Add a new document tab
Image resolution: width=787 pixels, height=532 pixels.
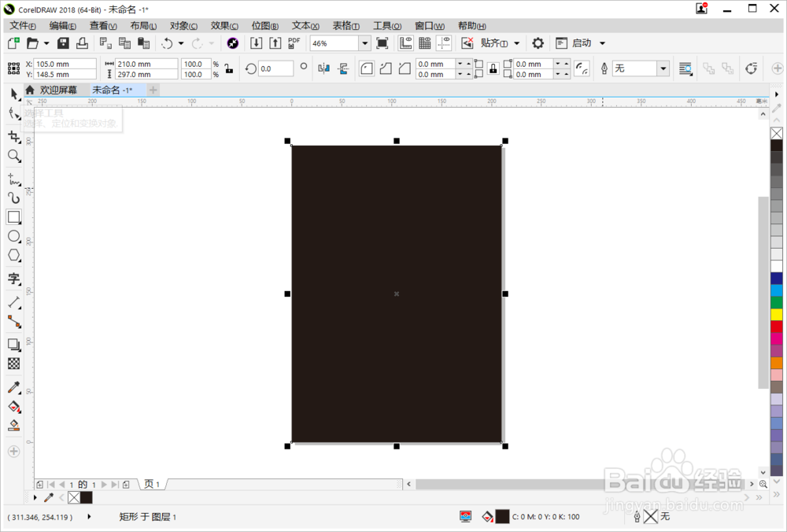(x=153, y=90)
